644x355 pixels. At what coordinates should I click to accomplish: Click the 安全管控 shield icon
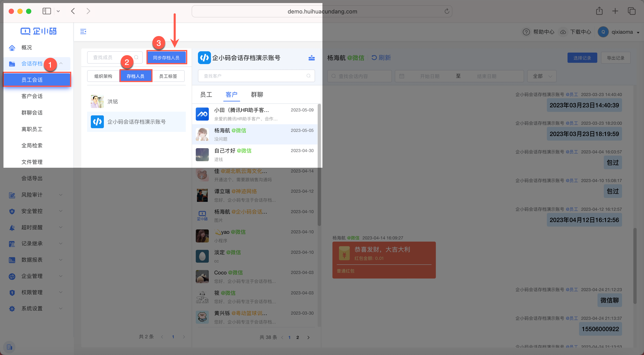click(x=12, y=211)
